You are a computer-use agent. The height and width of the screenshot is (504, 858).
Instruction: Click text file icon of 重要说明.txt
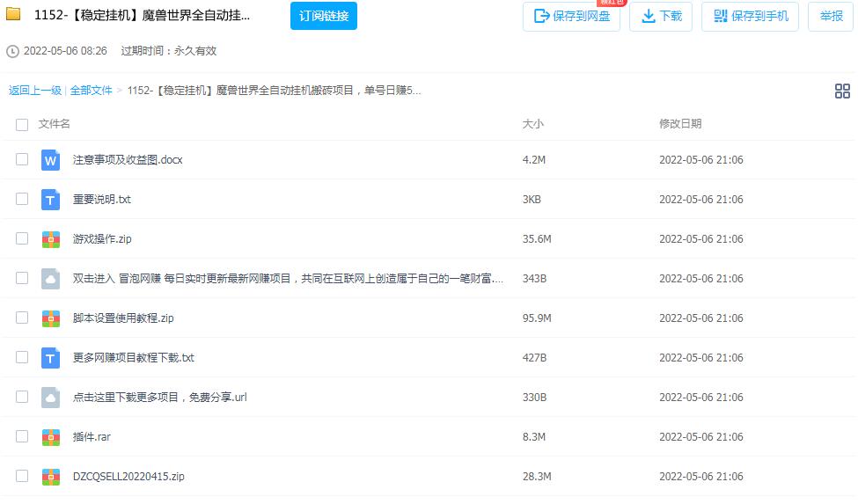click(51, 200)
